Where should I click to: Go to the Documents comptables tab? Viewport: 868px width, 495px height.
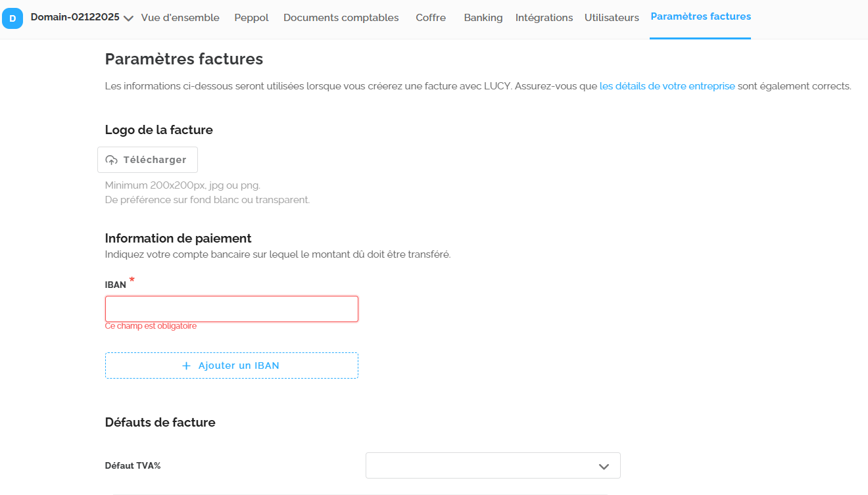341,18
